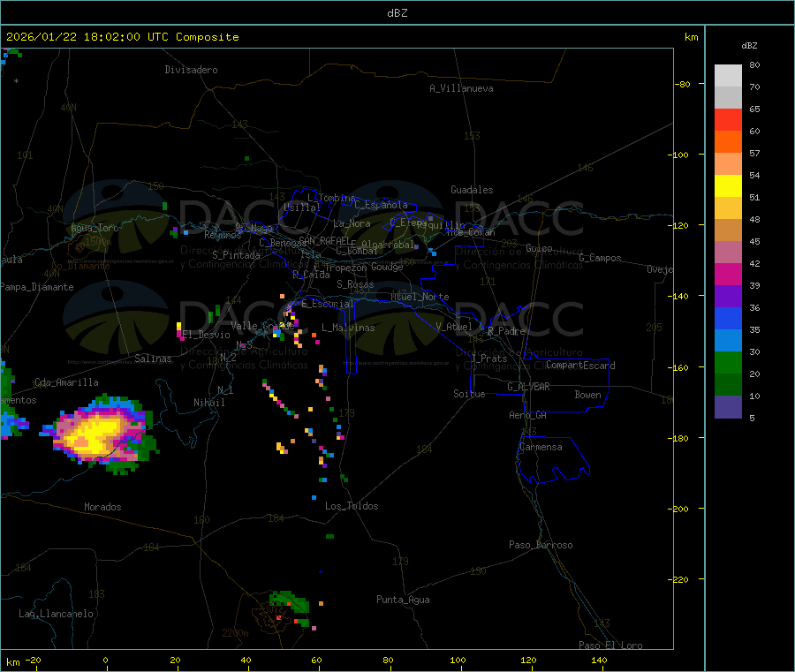Click the S_Pintada label
795x672 pixels.
(x=236, y=255)
